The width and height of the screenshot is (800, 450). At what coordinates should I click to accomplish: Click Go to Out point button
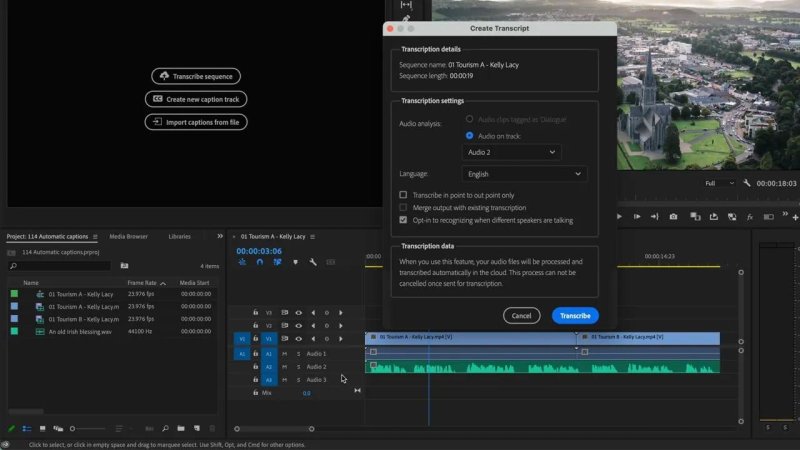(655, 217)
